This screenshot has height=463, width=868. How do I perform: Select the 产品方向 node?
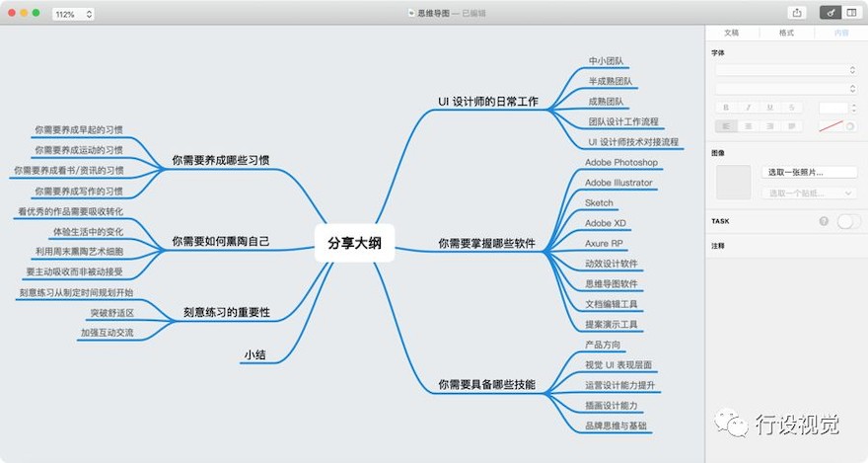[603, 345]
